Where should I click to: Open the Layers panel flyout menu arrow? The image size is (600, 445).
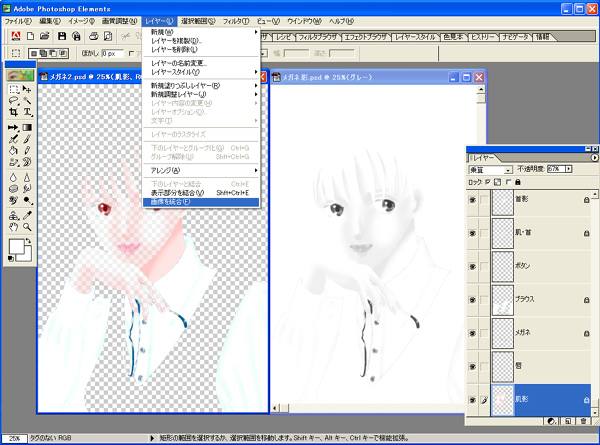coord(595,158)
